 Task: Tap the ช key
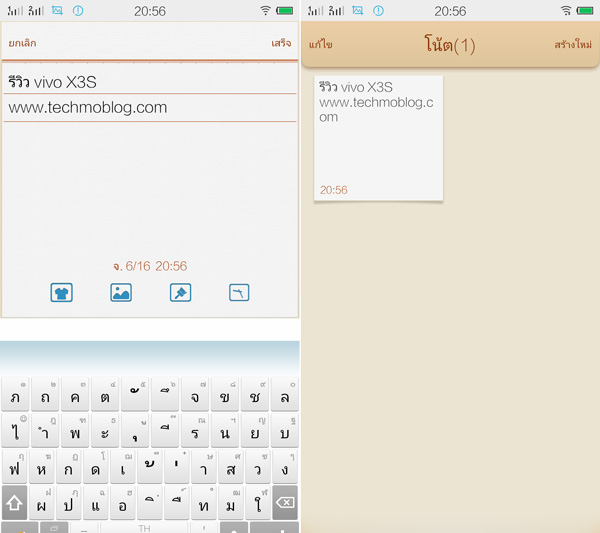[x=254, y=394]
